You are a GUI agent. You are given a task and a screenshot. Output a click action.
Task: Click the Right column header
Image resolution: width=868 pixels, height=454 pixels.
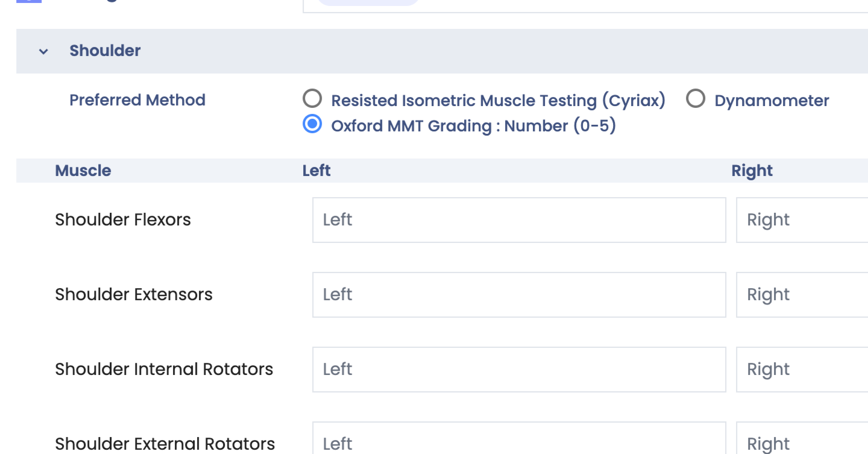752,171
